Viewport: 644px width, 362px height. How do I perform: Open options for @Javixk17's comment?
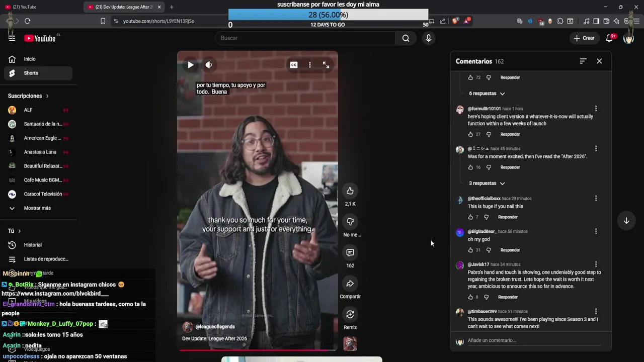tap(596, 264)
